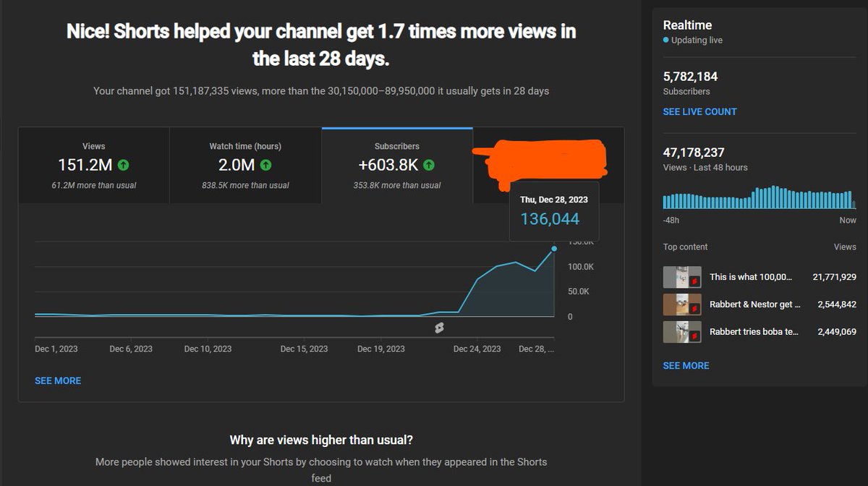Click 'Why are views higher than usual?' heading
868x486 pixels.
pyautogui.click(x=321, y=440)
